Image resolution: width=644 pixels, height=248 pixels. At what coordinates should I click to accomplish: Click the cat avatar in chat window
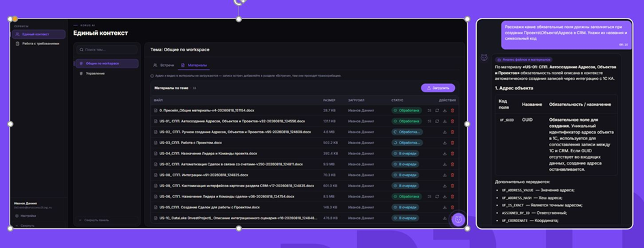point(484,57)
